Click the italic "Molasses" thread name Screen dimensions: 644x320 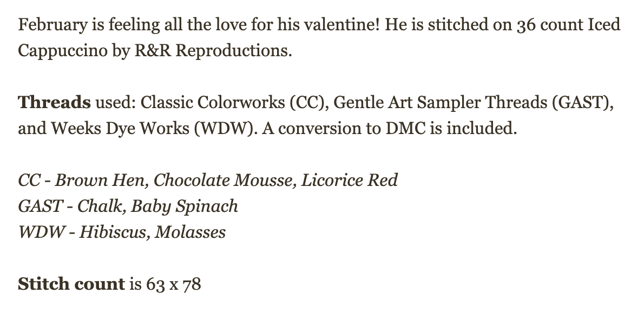click(190, 232)
